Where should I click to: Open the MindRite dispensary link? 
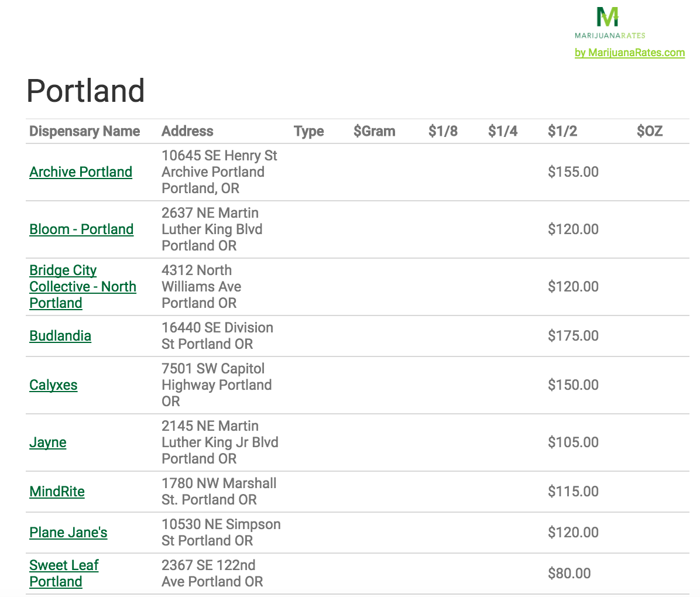tap(57, 492)
